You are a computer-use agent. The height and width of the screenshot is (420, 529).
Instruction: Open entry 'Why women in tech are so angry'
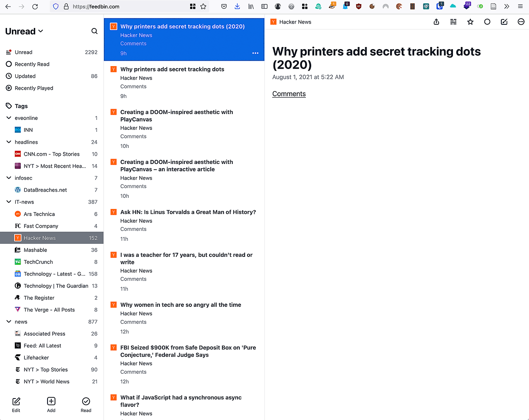pos(184,318)
